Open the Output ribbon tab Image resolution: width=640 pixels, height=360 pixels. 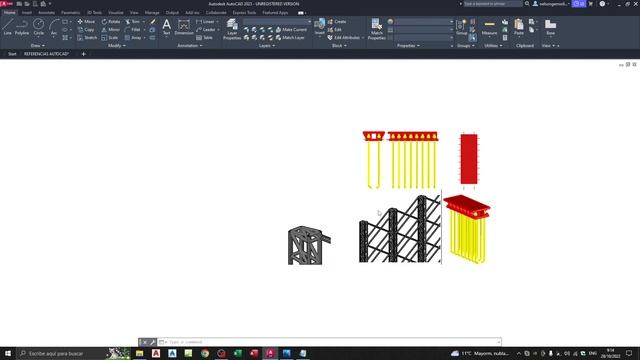click(x=172, y=13)
